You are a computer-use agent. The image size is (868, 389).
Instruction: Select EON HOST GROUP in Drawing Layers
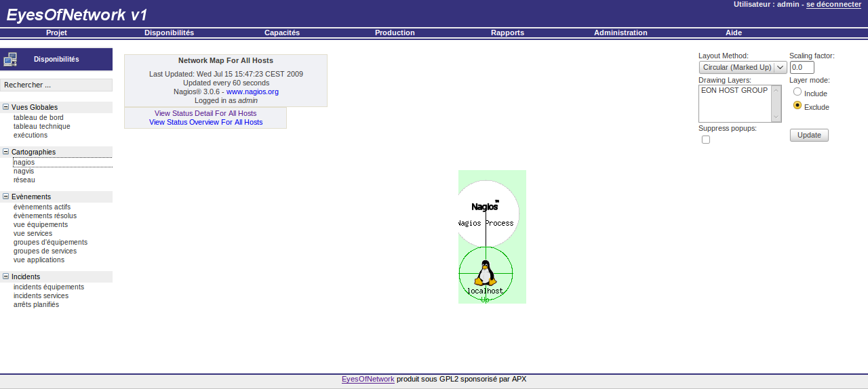coord(734,90)
